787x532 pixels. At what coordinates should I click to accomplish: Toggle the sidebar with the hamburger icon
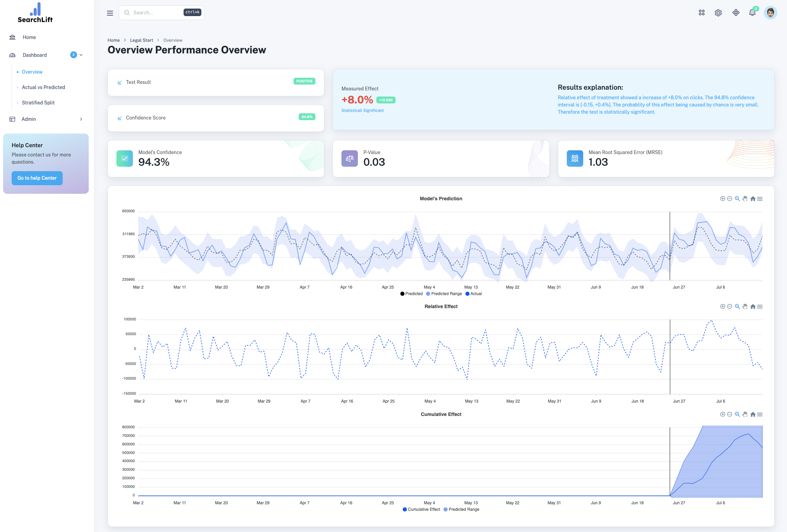[x=110, y=13]
